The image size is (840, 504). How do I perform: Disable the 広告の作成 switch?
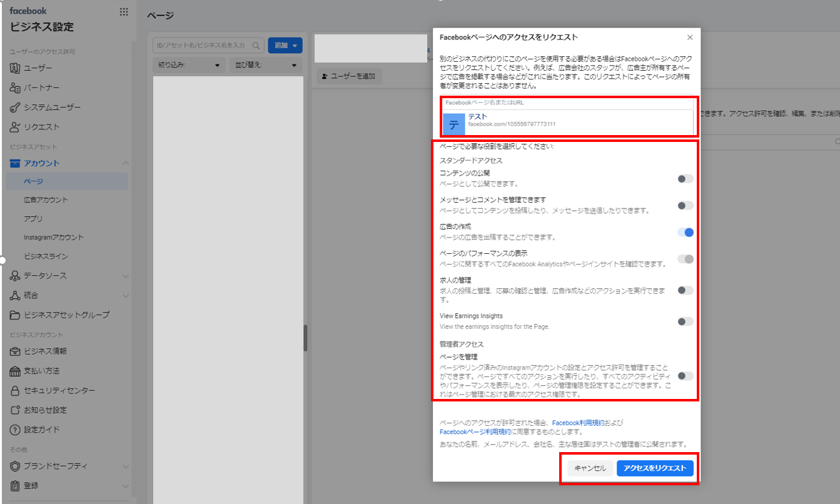tap(686, 232)
